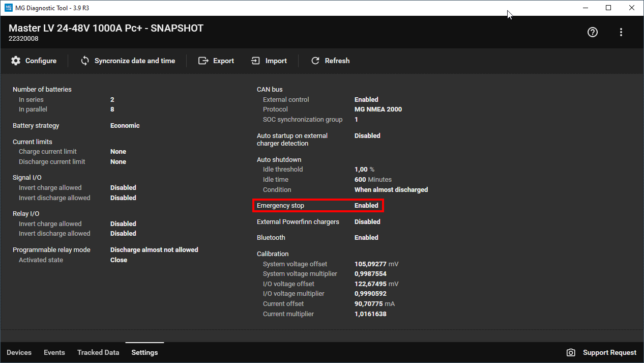644x363 pixels.
Task: Open the help question mark icon
Action: (592, 32)
